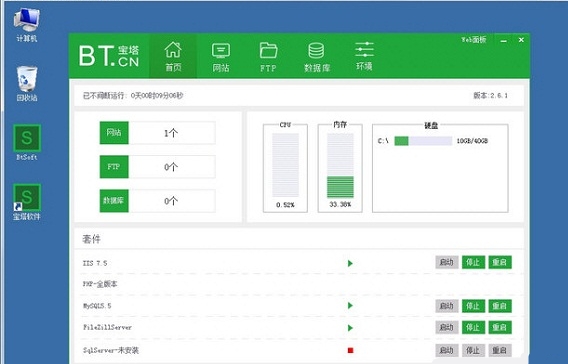This screenshot has width=568, height=364.
Task: Open the 首页 home icon tab
Action: (x=173, y=56)
